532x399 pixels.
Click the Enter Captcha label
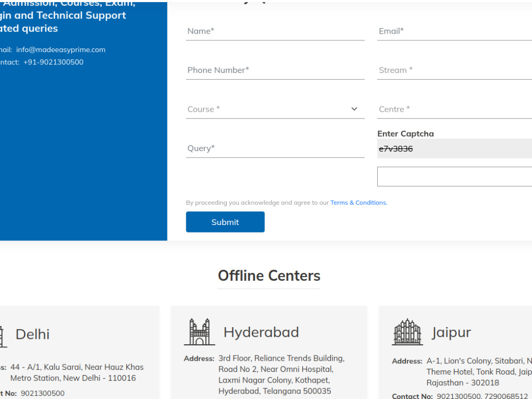click(405, 134)
